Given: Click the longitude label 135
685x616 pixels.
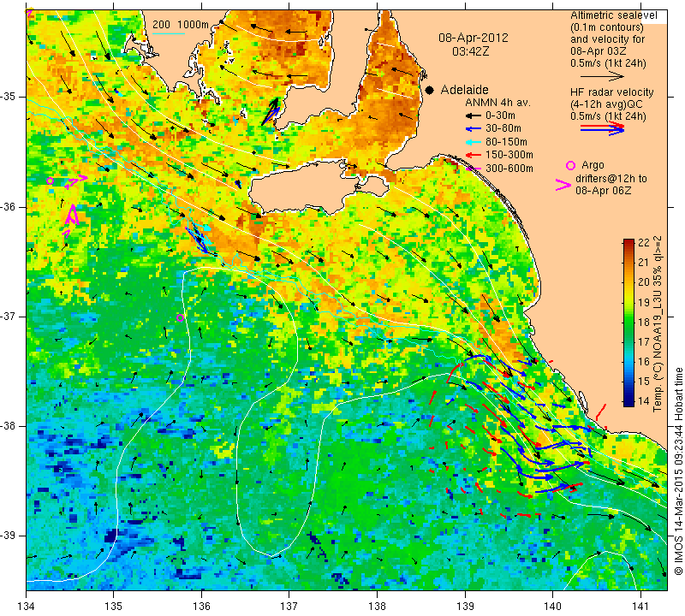Looking at the screenshot, I should (114, 607).
